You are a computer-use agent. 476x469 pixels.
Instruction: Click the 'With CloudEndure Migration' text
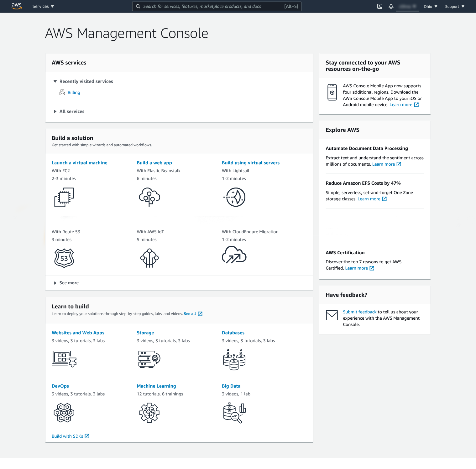[x=250, y=232]
